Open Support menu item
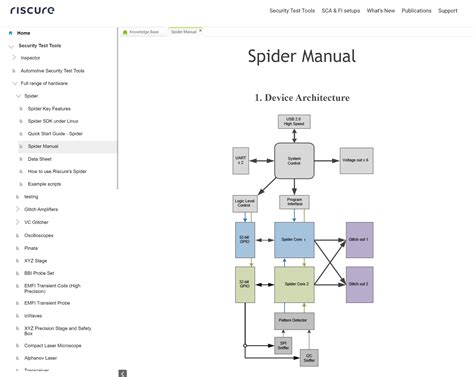 click(448, 11)
